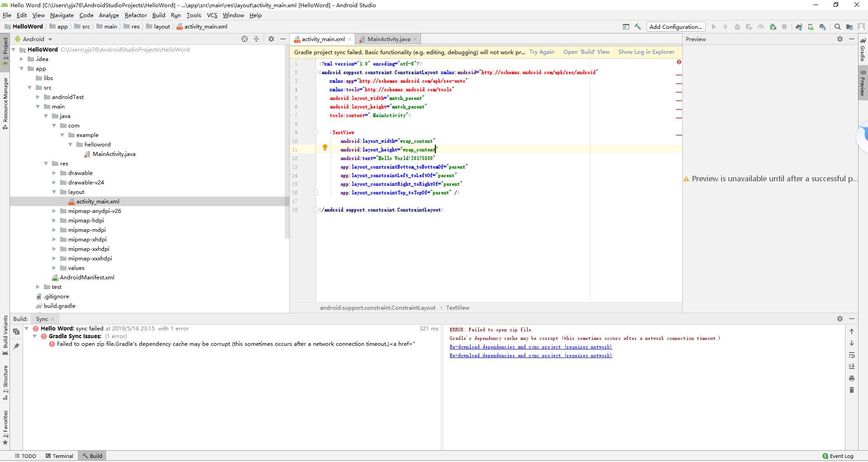The width and height of the screenshot is (868, 462).
Task: Click the yellow lightbulb intention icon in editor
Action: click(x=325, y=147)
